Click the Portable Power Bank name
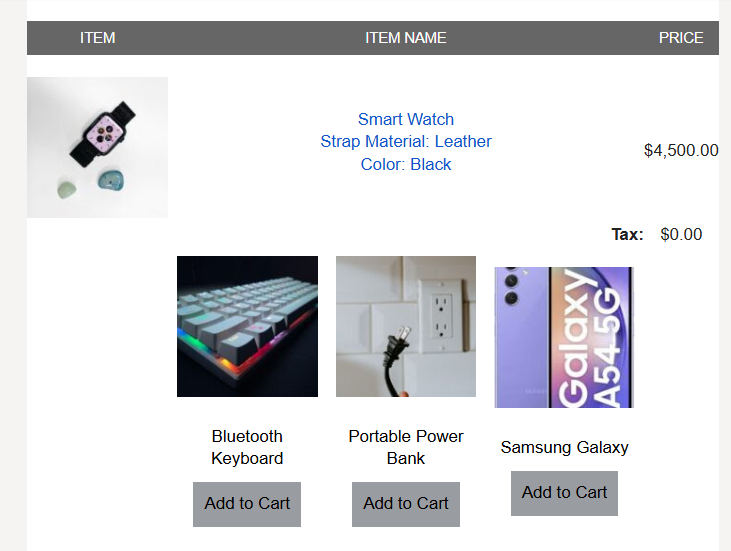This screenshot has width=731, height=551. pyautogui.click(x=406, y=447)
